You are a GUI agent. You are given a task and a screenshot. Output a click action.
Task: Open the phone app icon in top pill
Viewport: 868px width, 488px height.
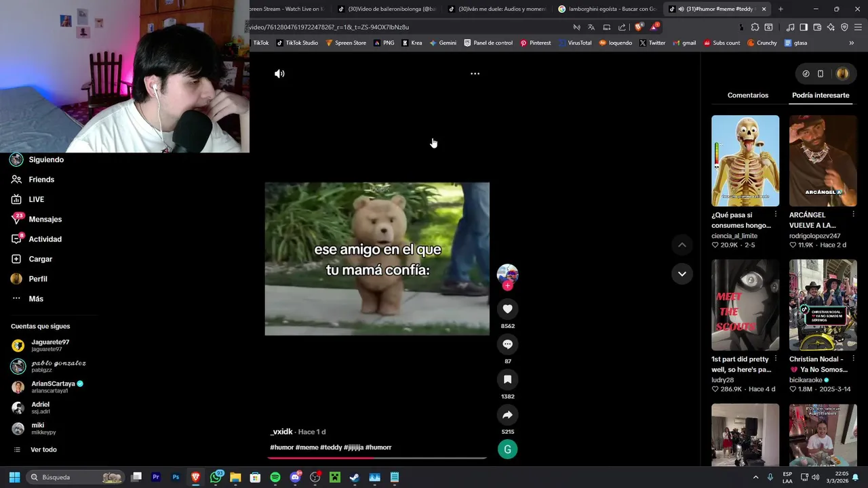820,73
